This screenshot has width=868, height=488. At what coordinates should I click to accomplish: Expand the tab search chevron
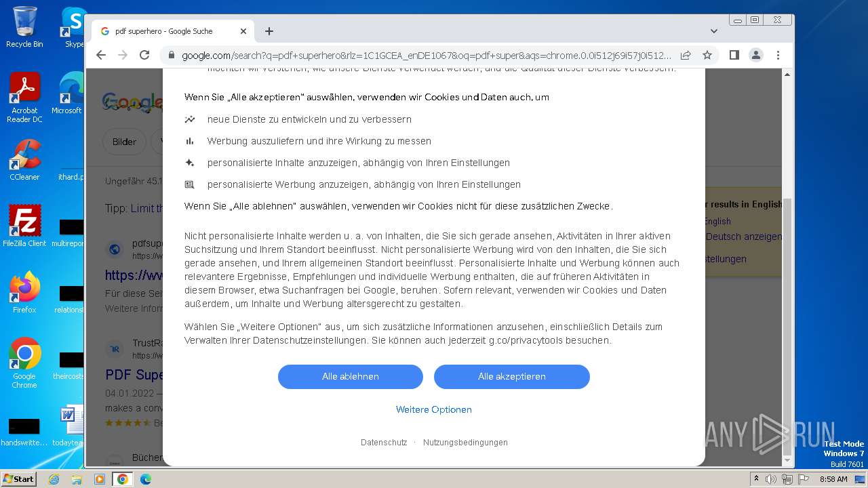coord(714,31)
